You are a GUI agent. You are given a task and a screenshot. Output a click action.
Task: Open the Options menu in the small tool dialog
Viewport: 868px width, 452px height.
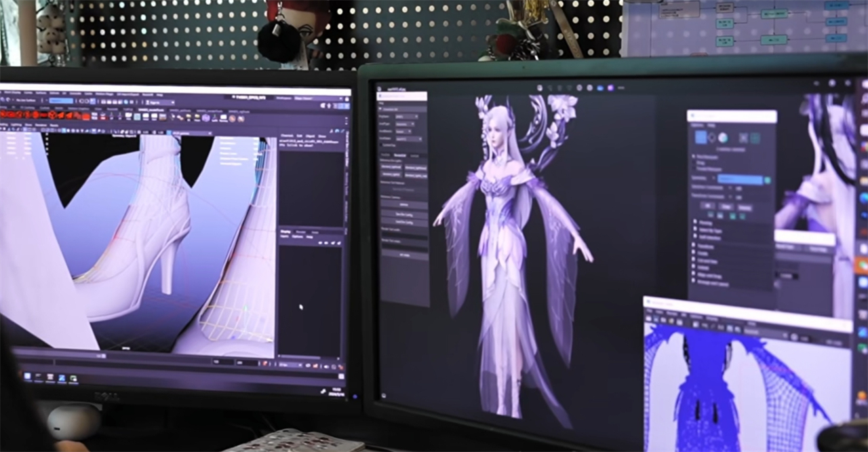coord(697,126)
